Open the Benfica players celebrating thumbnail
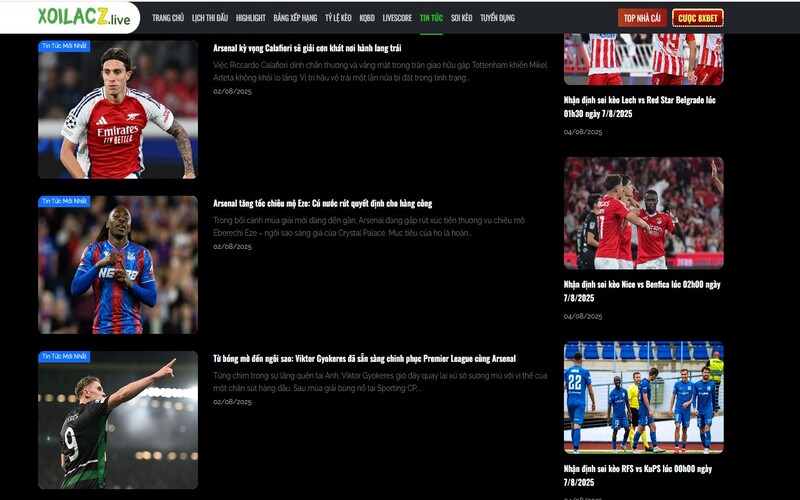The width and height of the screenshot is (800, 500). coord(643,213)
